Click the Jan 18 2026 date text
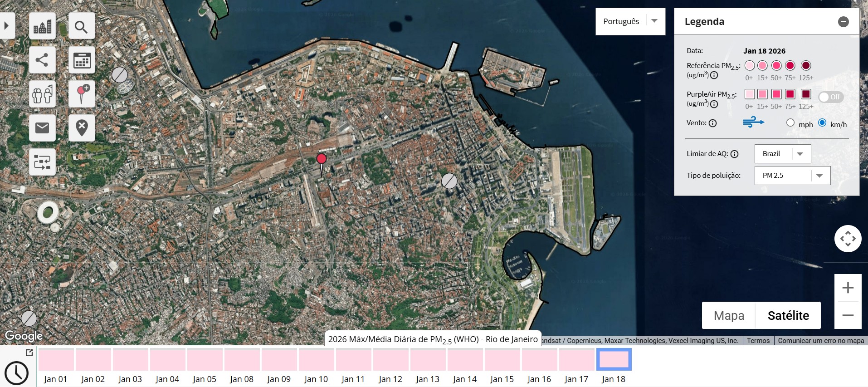 (x=764, y=51)
